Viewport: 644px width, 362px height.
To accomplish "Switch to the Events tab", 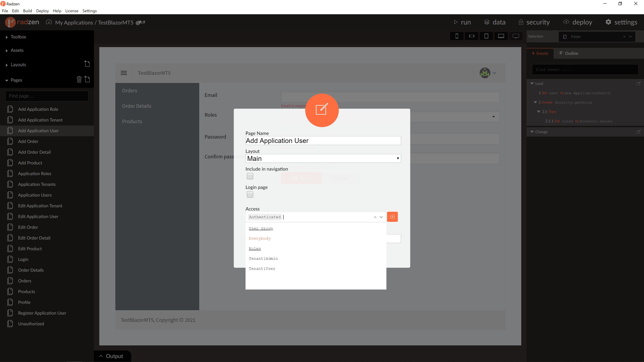I will point(540,53).
